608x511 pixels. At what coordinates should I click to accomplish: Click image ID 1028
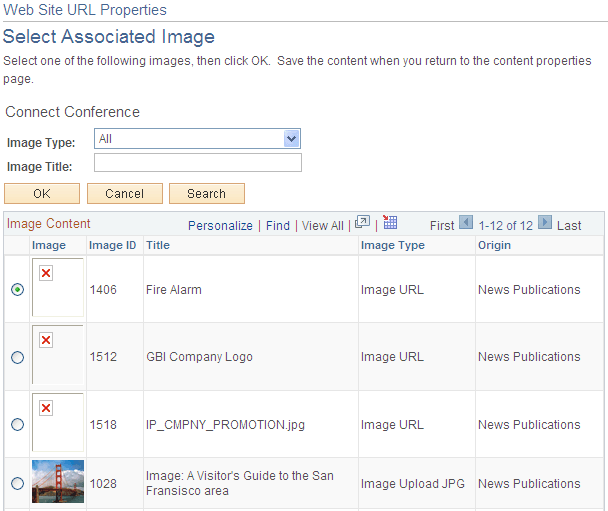[x=103, y=483]
